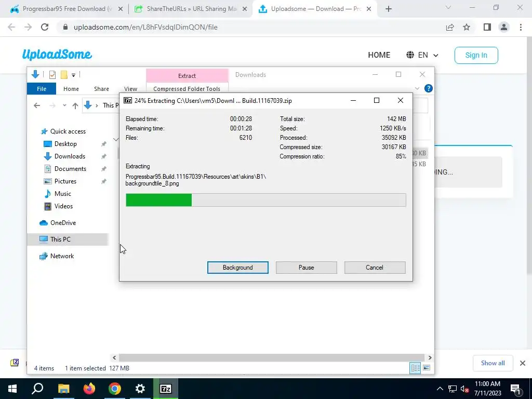Open Chrome tab search chevron
The image size is (532, 399).
448,7
